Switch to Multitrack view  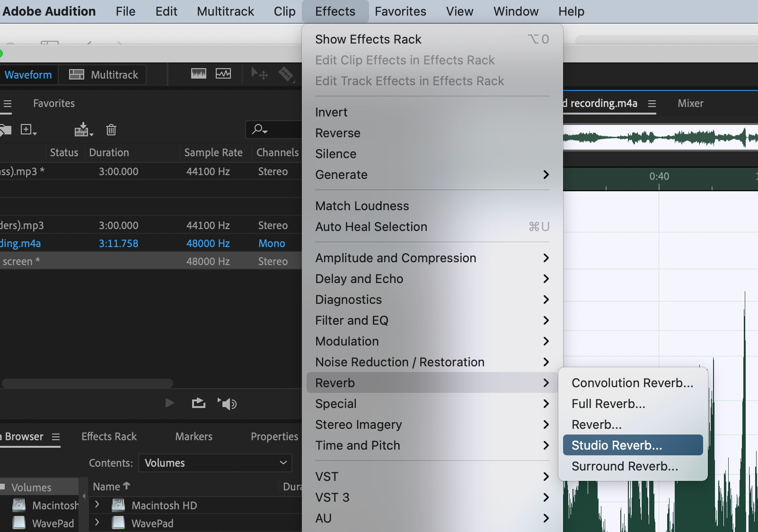(104, 75)
